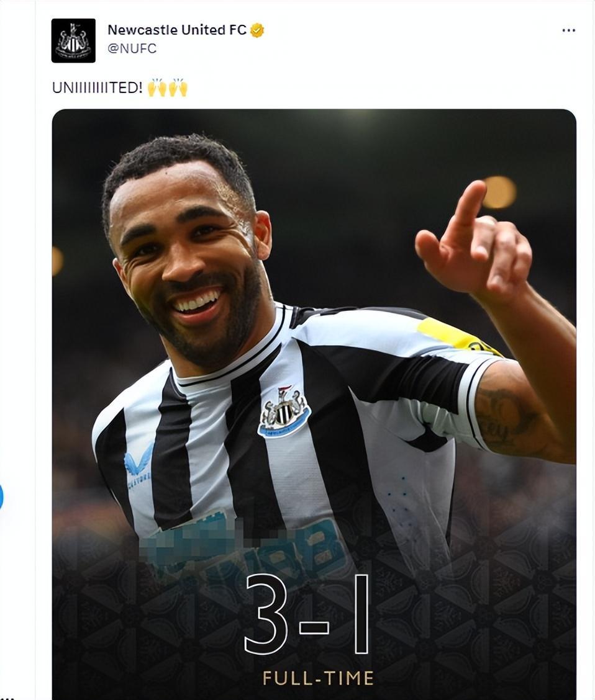Image resolution: width=595 pixels, height=700 pixels.
Task: Click the 3-1 score graphic
Action: pos(308,615)
